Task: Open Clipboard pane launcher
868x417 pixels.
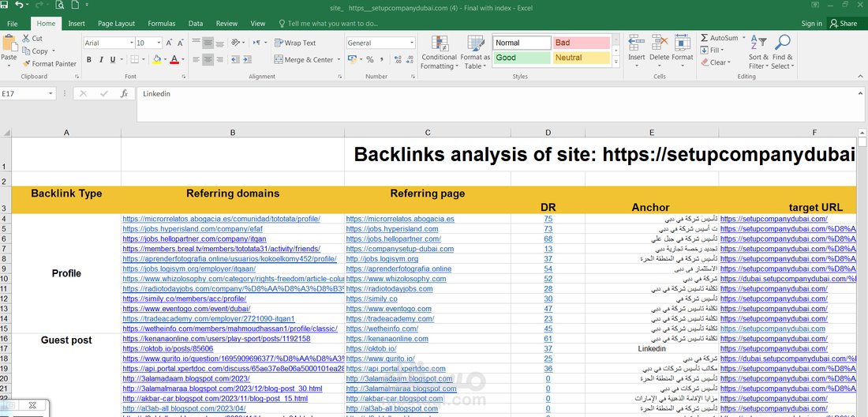Action: pyautogui.click(x=77, y=77)
